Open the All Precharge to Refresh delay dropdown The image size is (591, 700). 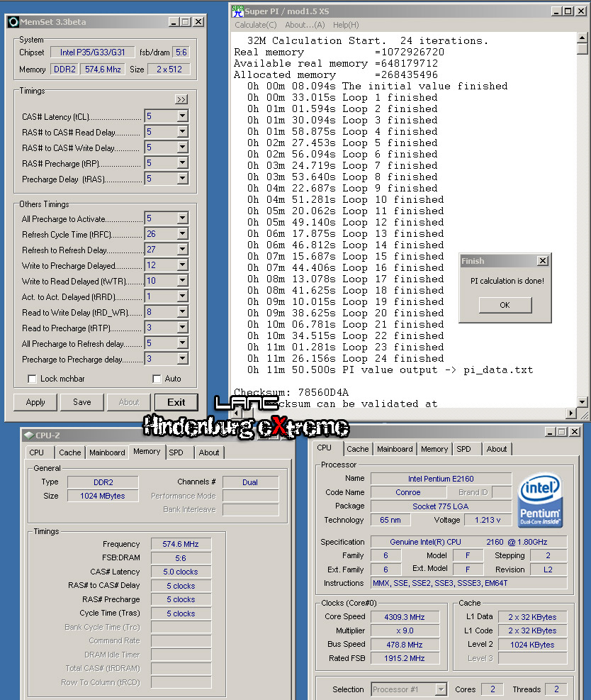click(182, 343)
